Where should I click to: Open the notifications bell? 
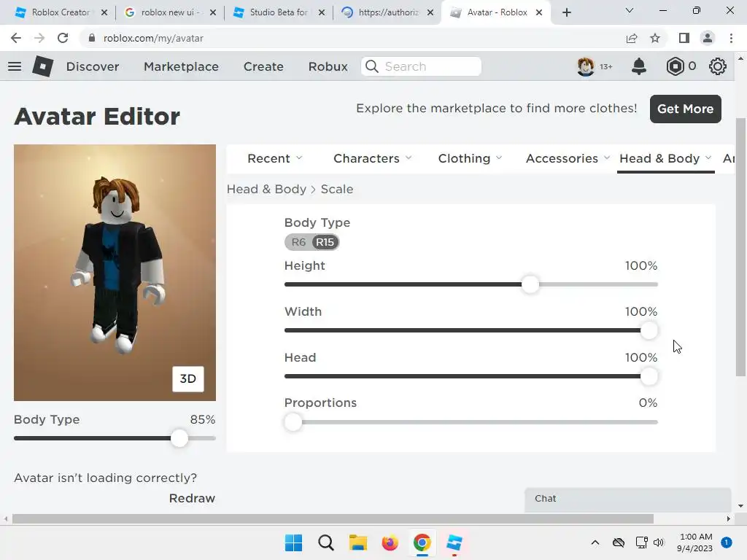(x=639, y=66)
